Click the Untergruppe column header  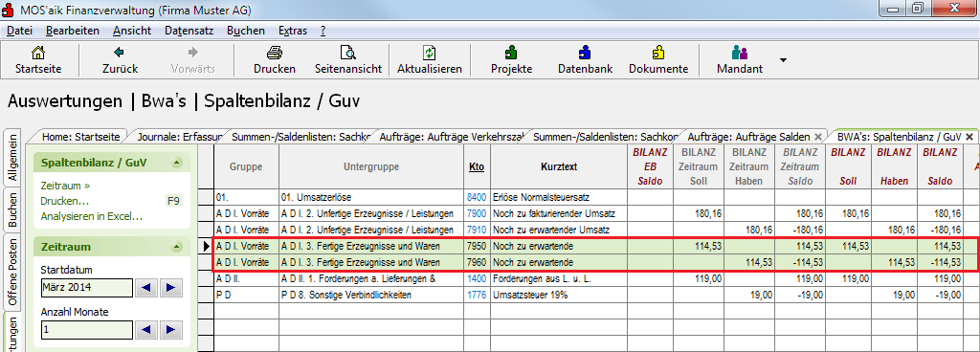tap(371, 166)
